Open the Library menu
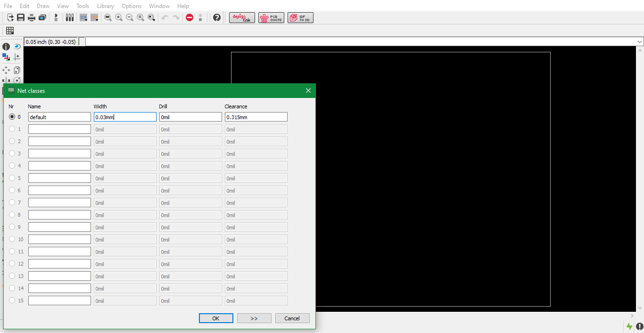The width and height of the screenshot is (644, 333). coord(106,6)
